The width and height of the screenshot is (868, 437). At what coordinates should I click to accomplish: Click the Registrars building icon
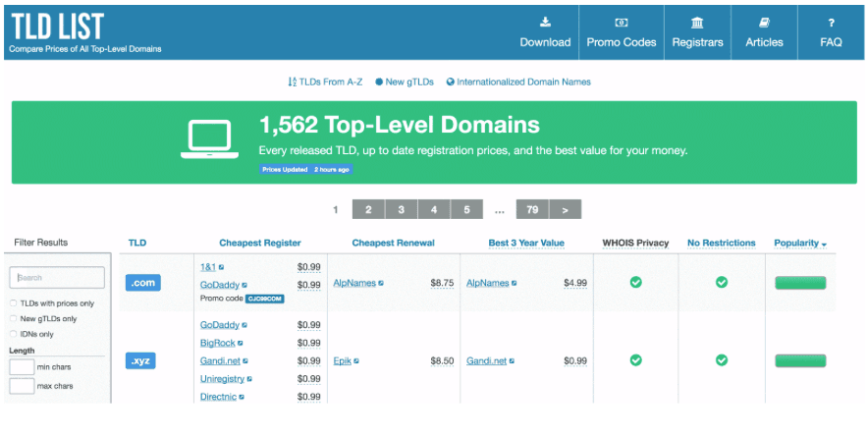697,23
